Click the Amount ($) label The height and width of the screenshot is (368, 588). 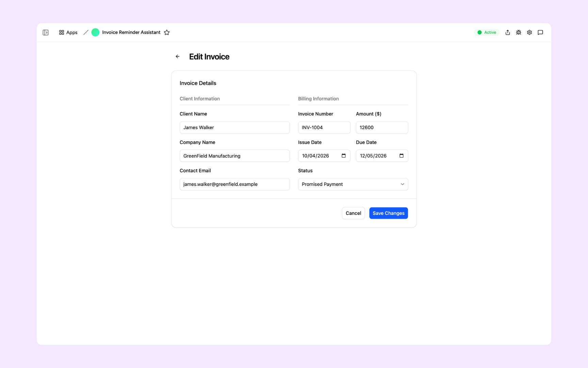(369, 114)
